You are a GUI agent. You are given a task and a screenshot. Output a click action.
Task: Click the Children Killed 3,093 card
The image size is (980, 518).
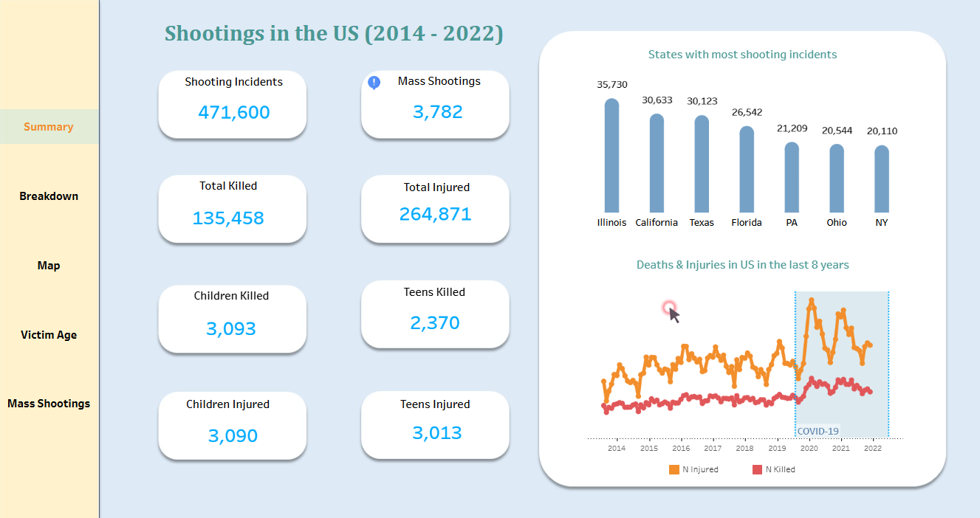click(x=232, y=319)
